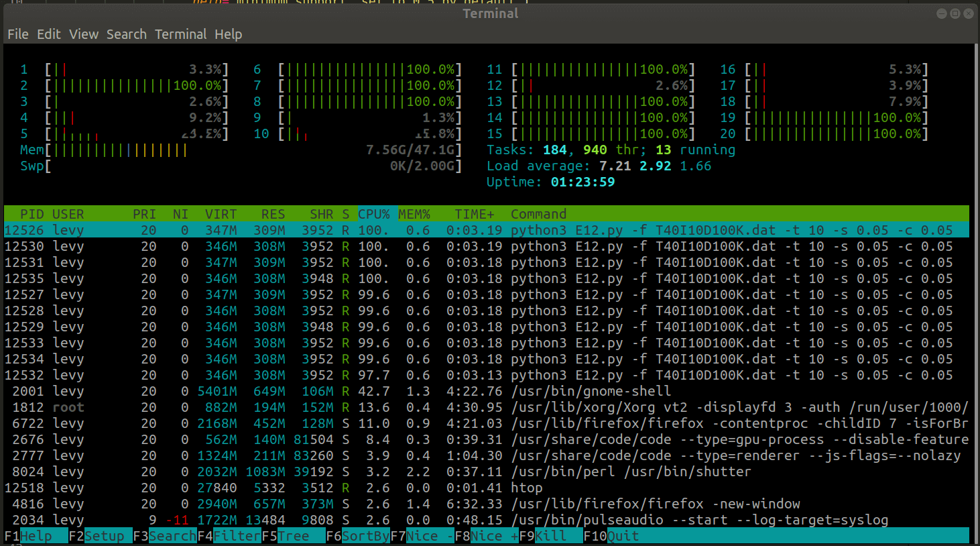This screenshot has width=980, height=546.
Task: Click F7 Nice - in htop footer
Action: coord(422,536)
